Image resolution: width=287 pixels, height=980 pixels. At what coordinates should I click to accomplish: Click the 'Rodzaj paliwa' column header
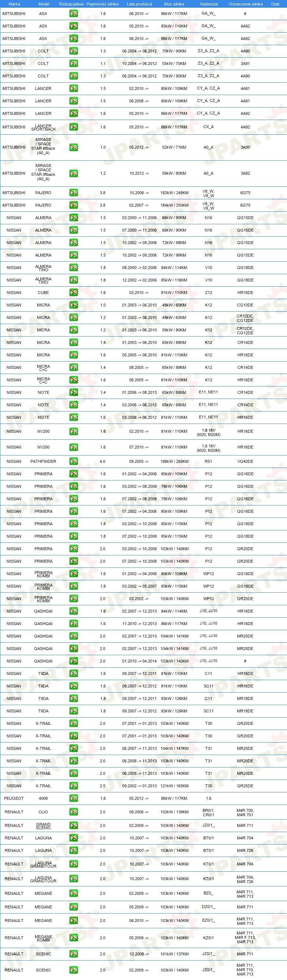point(71,4)
